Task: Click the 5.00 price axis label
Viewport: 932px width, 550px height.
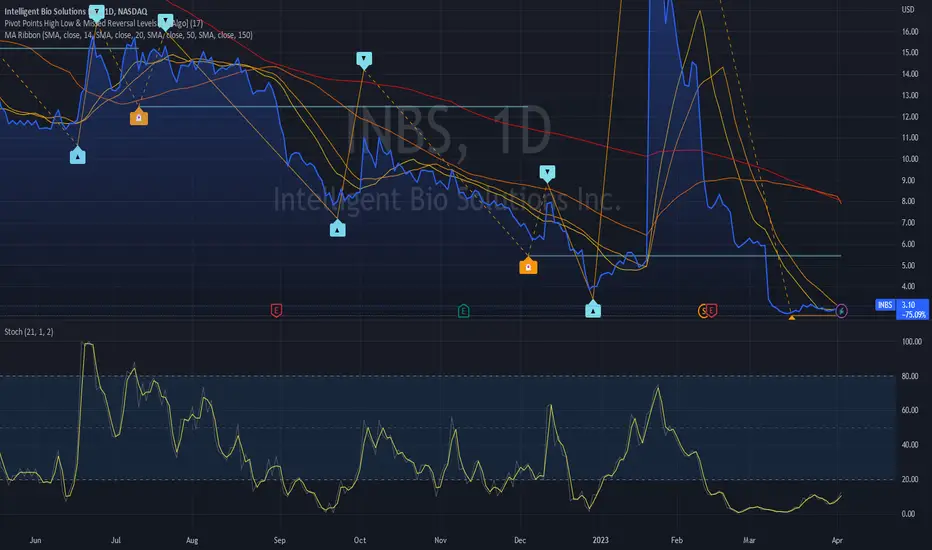Action: click(x=908, y=265)
